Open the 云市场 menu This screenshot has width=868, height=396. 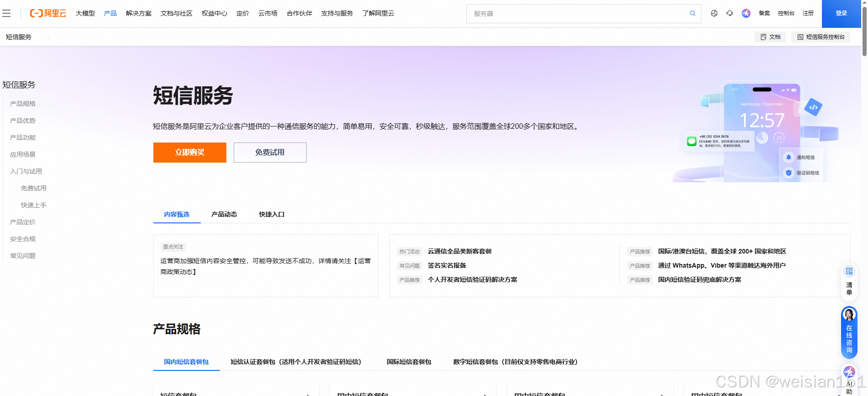click(x=268, y=13)
